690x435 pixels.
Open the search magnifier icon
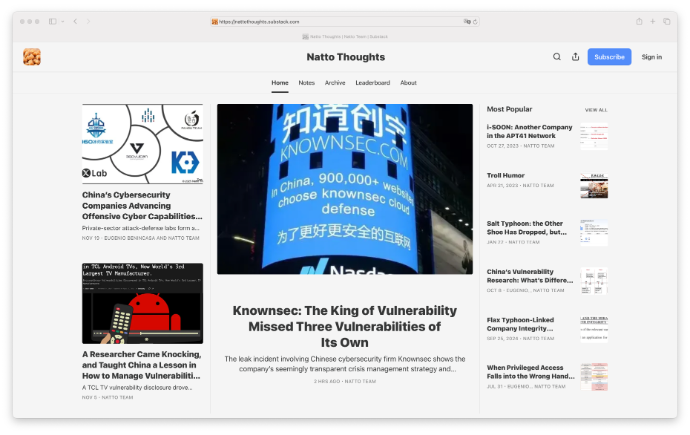pos(557,57)
